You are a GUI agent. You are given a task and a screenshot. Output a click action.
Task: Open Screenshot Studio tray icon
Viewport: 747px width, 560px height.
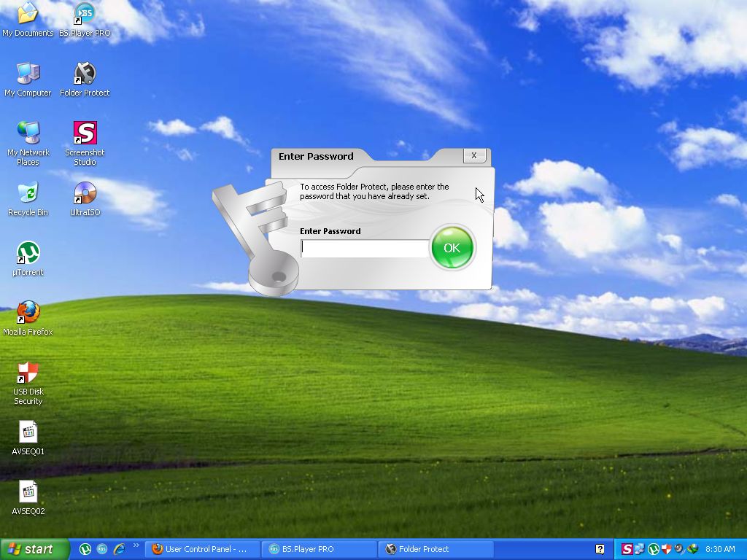tap(627, 549)
